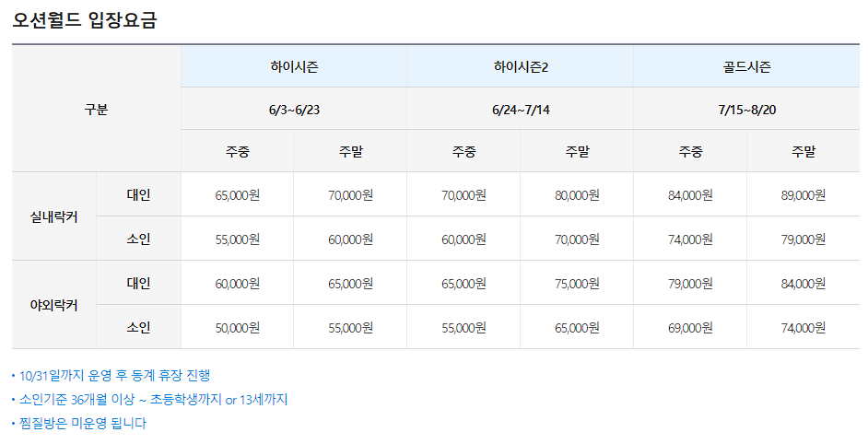Click 주중 header under 6/24~7/14
868x444 pixels.
coord(463,151)
